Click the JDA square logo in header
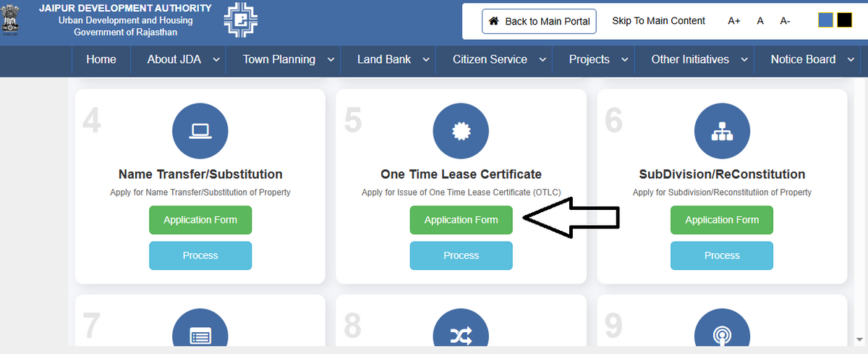 tap(240, 20)
